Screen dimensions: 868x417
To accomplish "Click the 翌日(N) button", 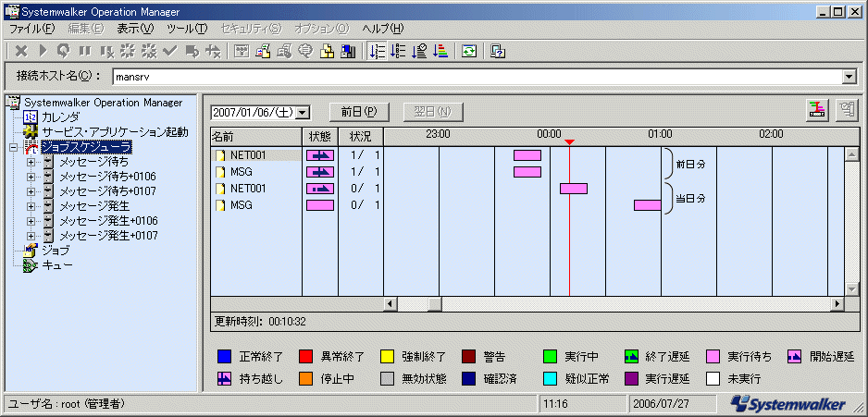I will (433, 112).
